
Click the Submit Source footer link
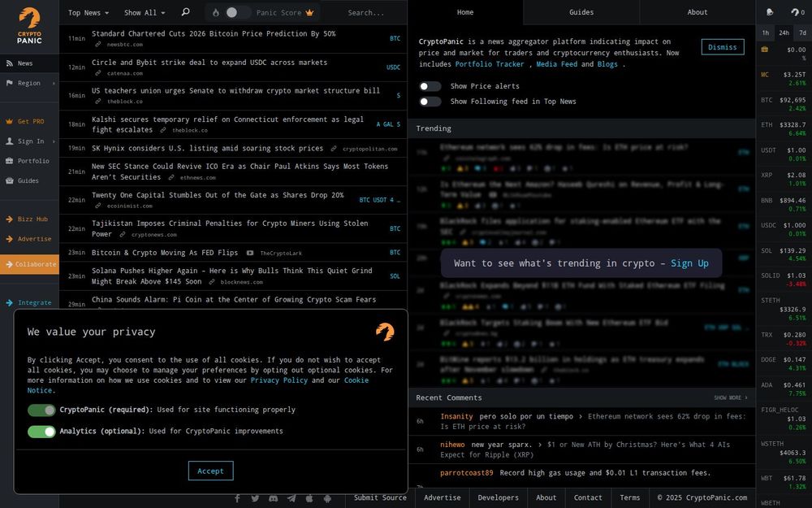click(380, 497)
